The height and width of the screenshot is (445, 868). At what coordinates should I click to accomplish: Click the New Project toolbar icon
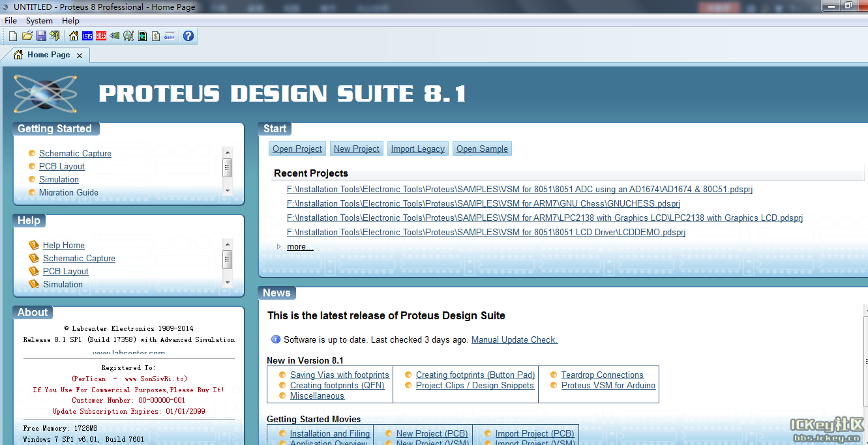pos(13,36)
